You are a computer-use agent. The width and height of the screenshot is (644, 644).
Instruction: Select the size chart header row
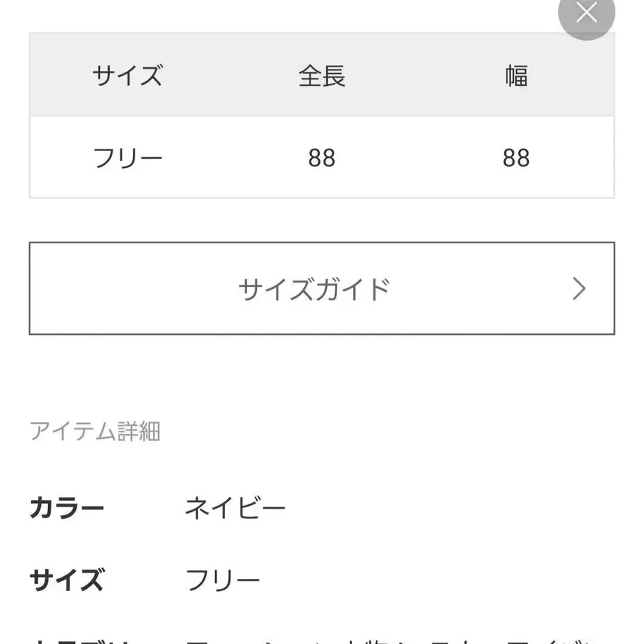pos(322,74)
